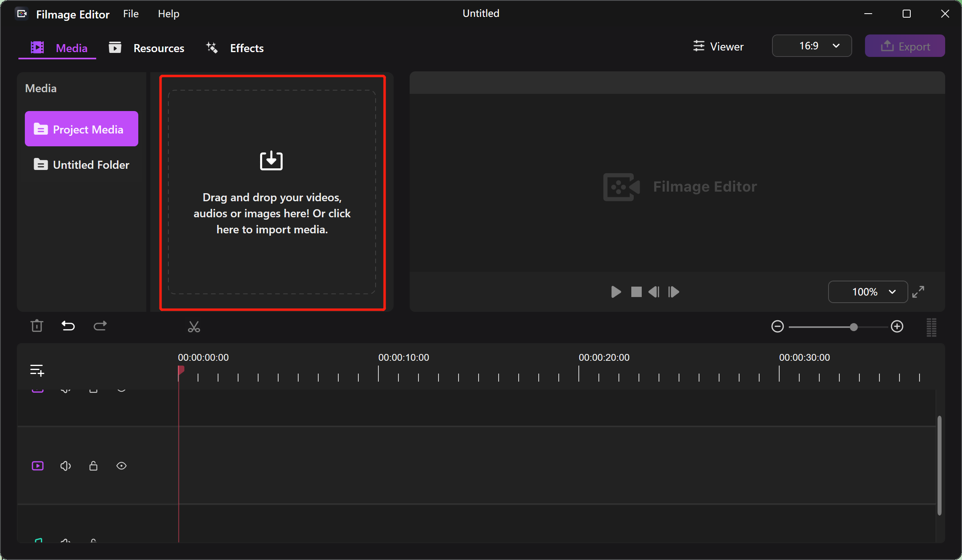The width and height of the screenshot is (962, 560).
Task: Minimize the Filmage Editor window
Action: [x=868, y=14]
